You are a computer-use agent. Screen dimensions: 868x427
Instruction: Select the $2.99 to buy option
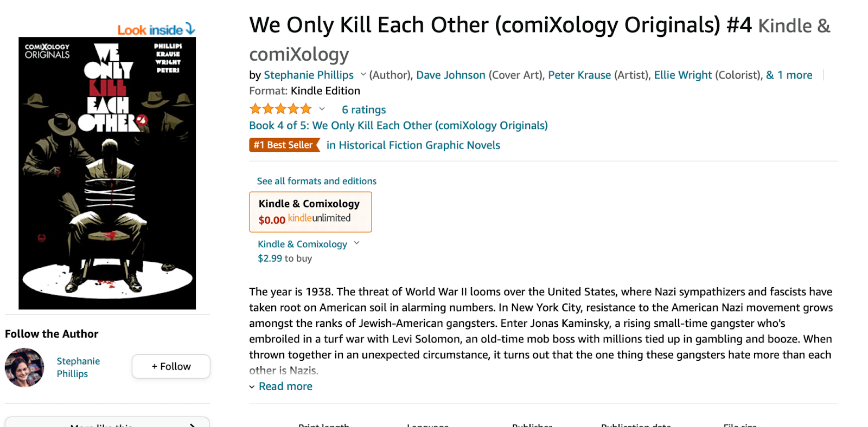tap(285, 258)
